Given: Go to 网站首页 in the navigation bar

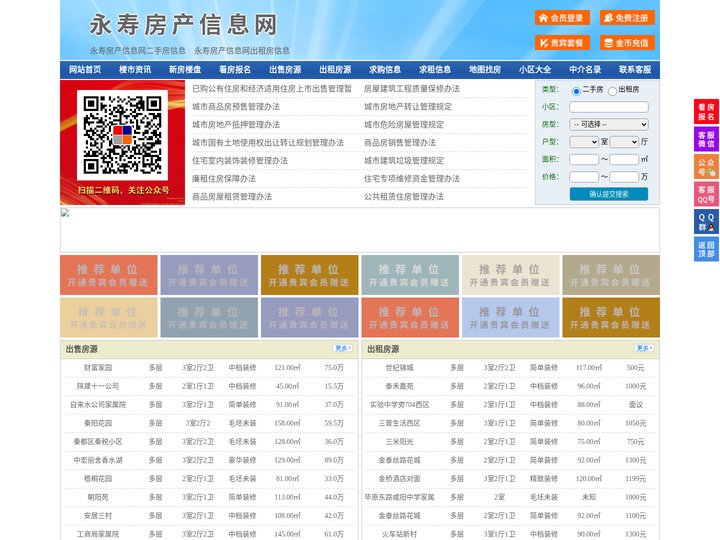Looking at the screenshot, I should tap(85, 70).
